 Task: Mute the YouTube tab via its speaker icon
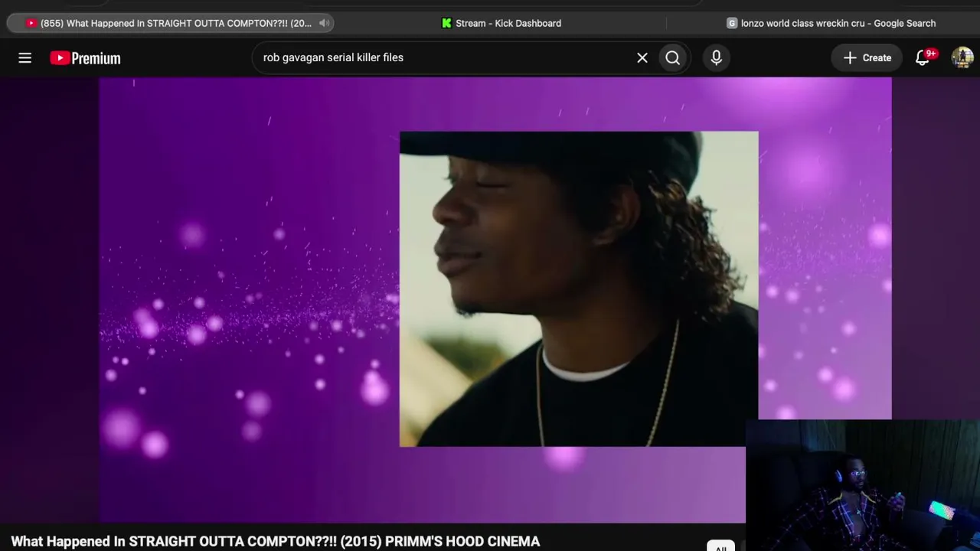point(324,23)
